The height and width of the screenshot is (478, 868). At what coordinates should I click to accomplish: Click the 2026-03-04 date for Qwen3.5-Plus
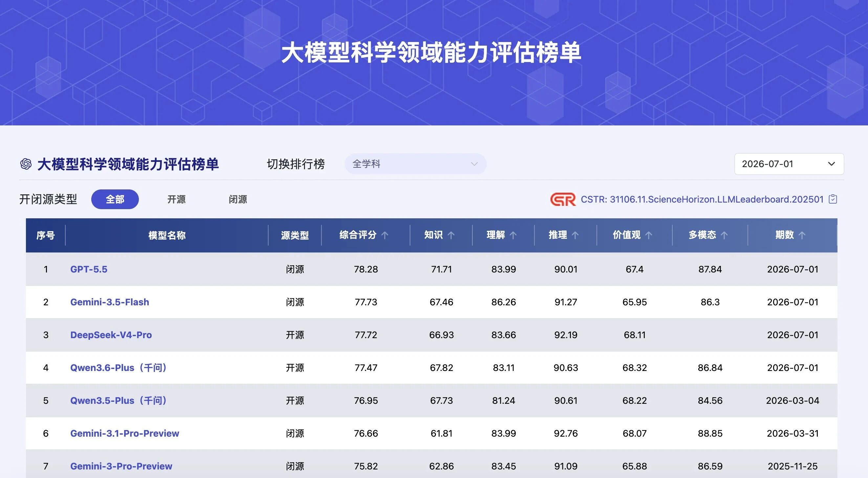tap(792, 401)
